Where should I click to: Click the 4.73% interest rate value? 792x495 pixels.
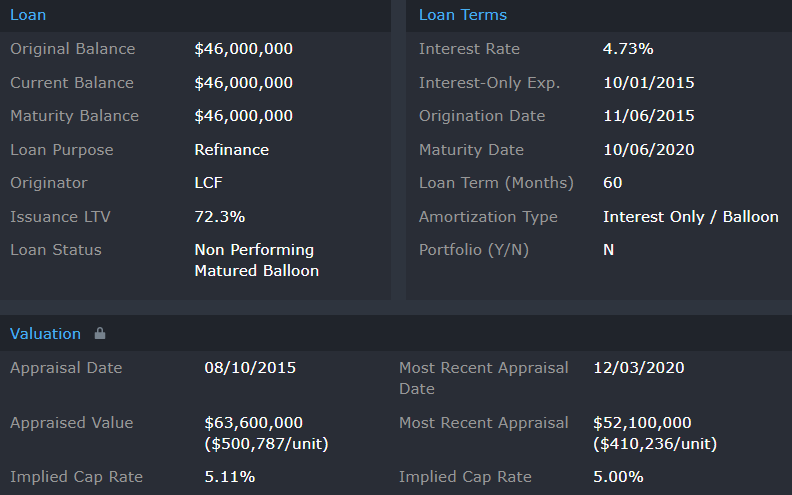(628, 49)
